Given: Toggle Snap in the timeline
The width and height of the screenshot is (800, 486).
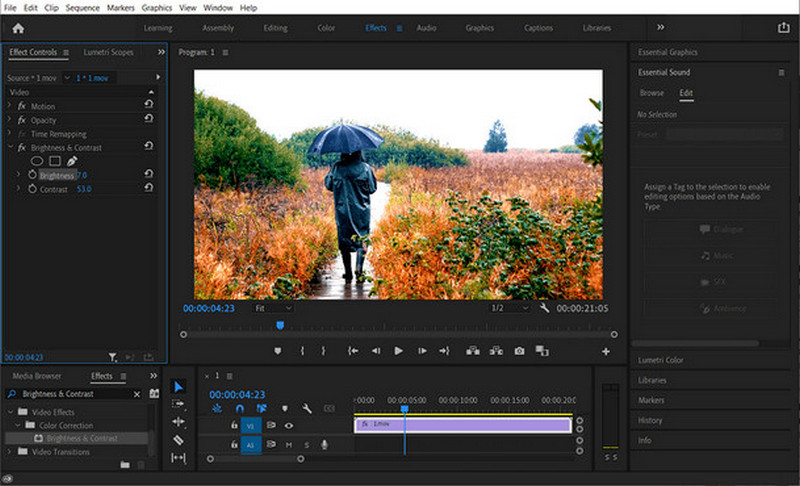Looking at the screenshot, I should [x=239, y=408].
